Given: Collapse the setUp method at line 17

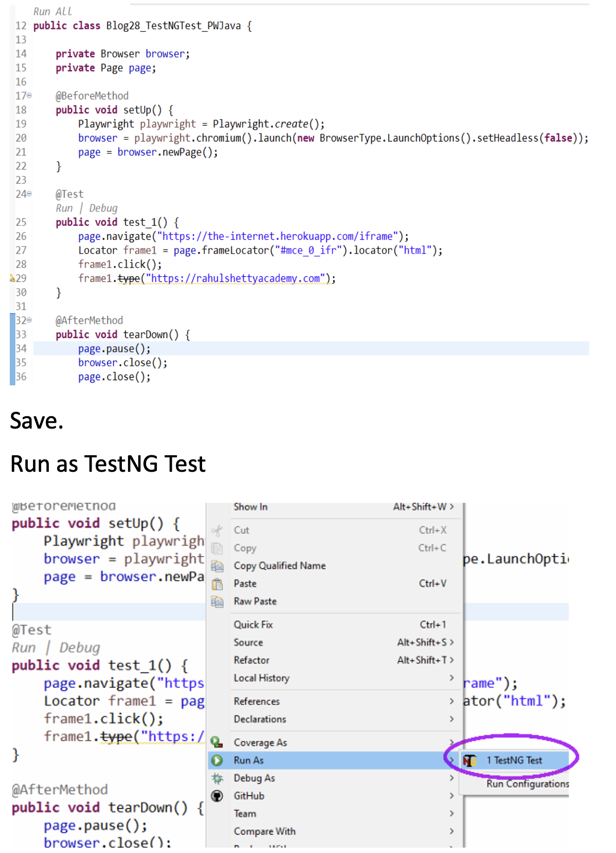Looking at the screenshot, I should pos(29,96).
